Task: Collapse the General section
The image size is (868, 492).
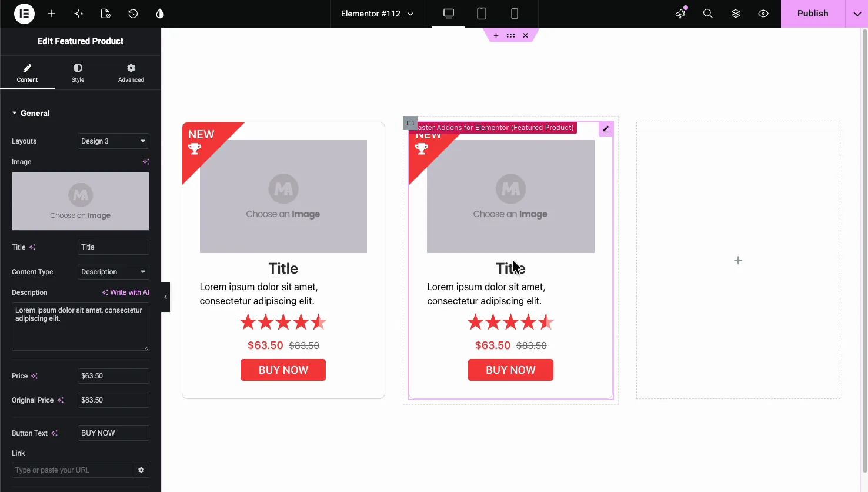Action: 31,113
